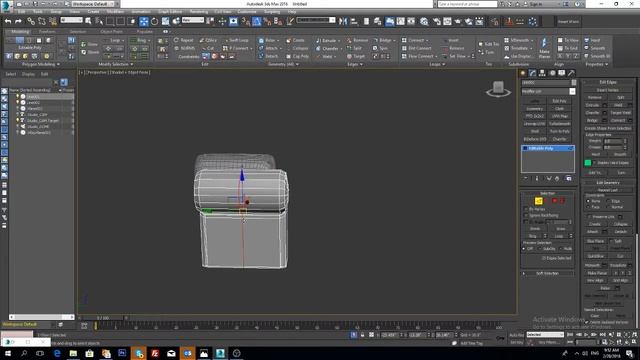This screenshot has width=640, height=360.
Task: Open the Utilities hammer panel tab
Action: tap(571, 73)
